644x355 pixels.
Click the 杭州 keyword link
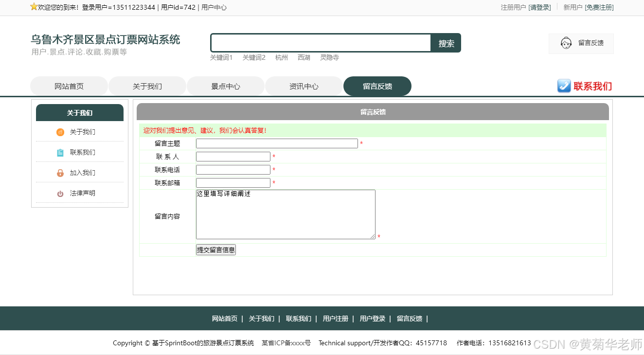point(282,57)
